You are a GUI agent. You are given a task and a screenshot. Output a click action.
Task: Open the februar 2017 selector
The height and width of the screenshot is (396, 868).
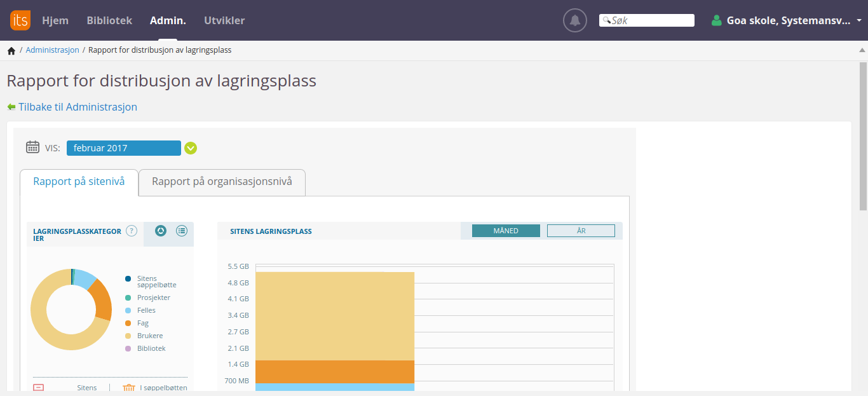(x=124, y=148)
